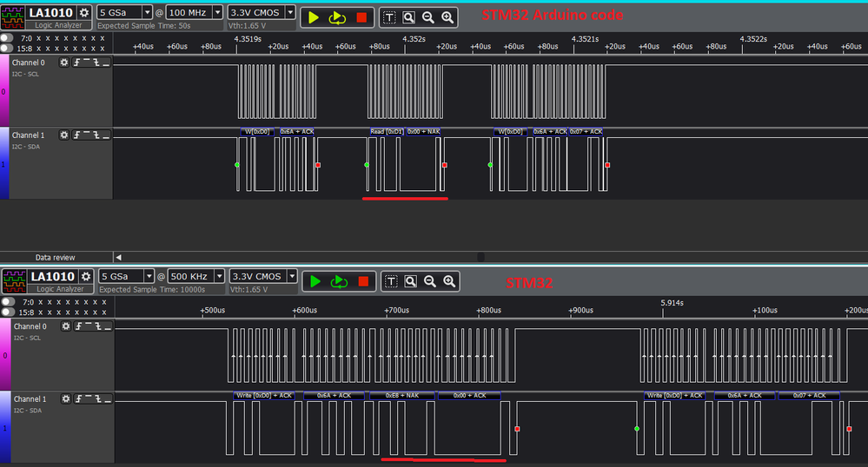868x467 pixels.
Task: Click 5.914s time marker on bottom ruler
Action: pos(672,303)
